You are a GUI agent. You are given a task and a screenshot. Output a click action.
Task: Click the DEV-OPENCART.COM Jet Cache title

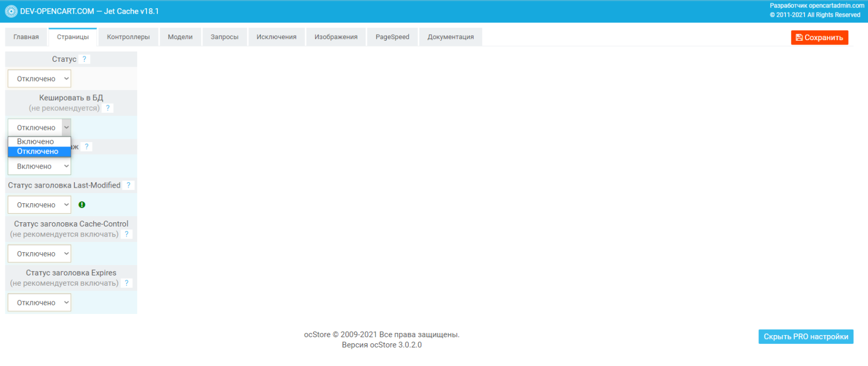tap(90, 11)
